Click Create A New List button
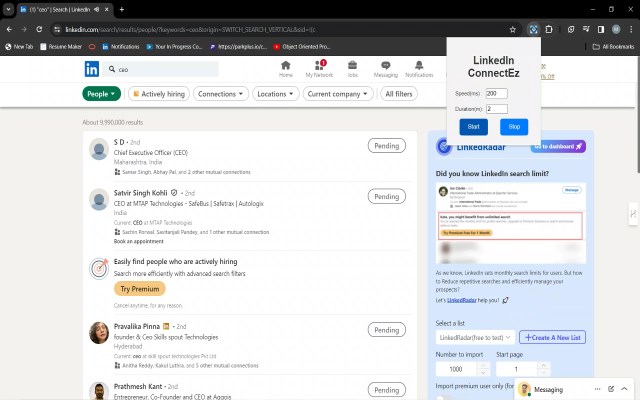The image size is (640, 400). tap(552, 337)
